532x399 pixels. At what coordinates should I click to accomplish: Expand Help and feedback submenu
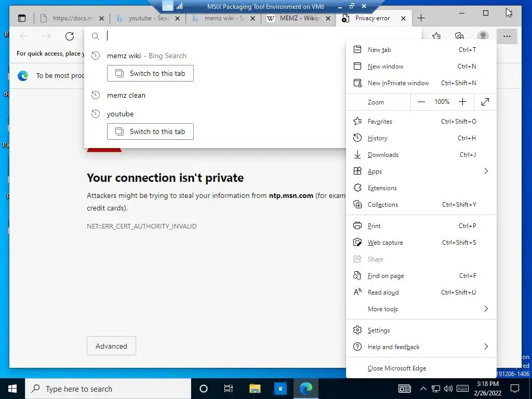pos(421,347)
